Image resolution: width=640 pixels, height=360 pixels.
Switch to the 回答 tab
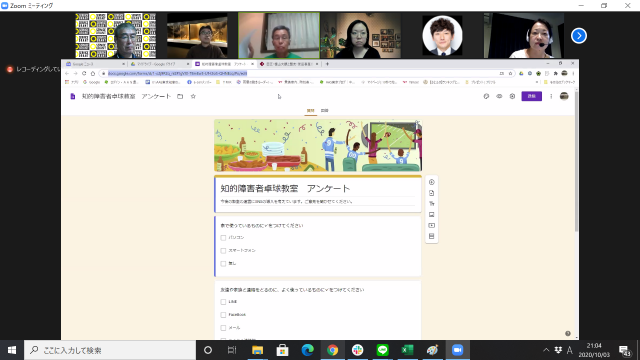(x=324, y=111)
